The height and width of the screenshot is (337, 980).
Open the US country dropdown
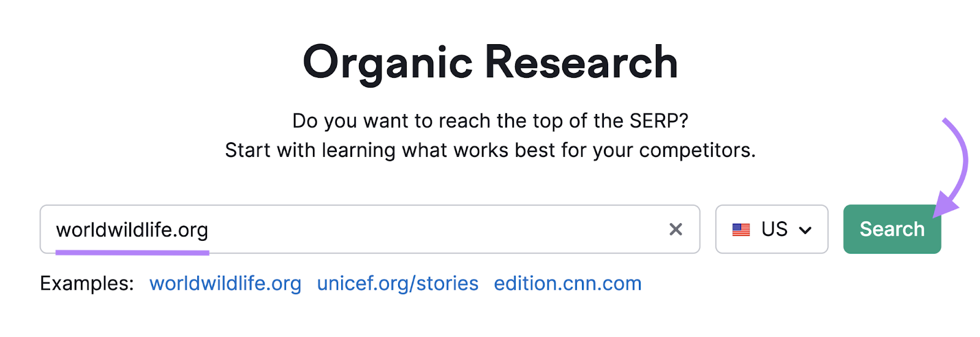771,229
